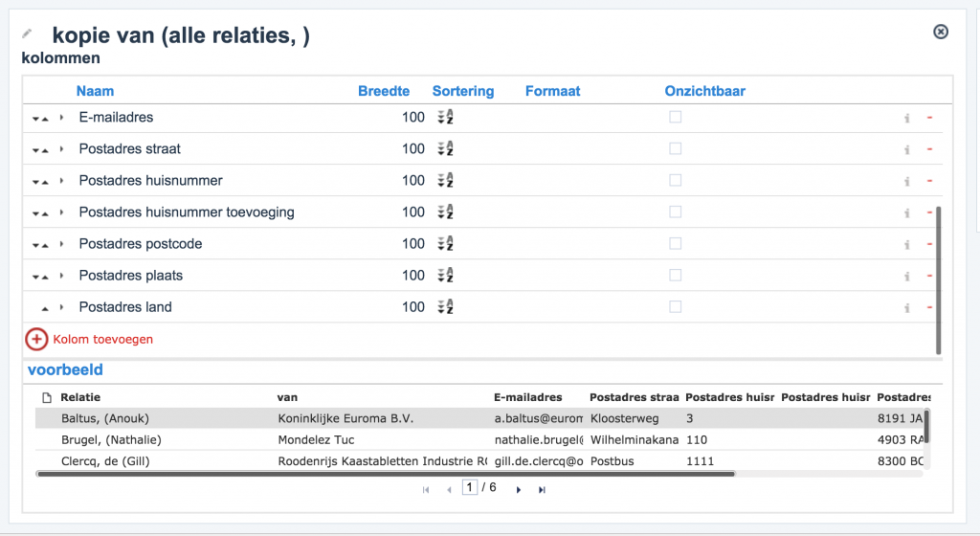The height and width of the screenshot is (536, 980).
Task: Click sort icon in Postadres postcode row
Action: (445, 244)
